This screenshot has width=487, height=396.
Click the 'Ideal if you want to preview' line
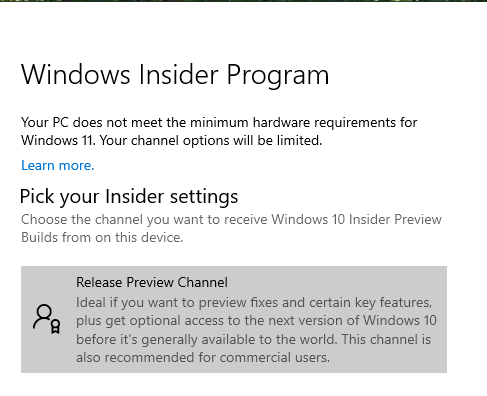254,302
